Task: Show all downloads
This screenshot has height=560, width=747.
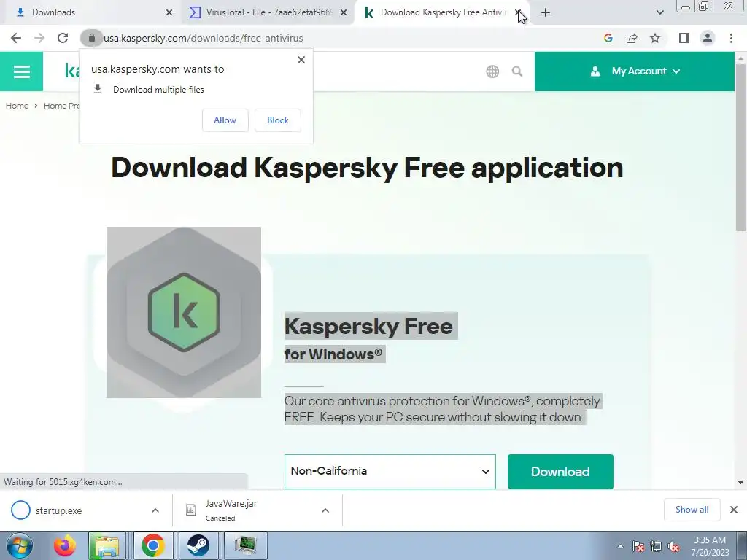Action: click(x=692, y=510)
